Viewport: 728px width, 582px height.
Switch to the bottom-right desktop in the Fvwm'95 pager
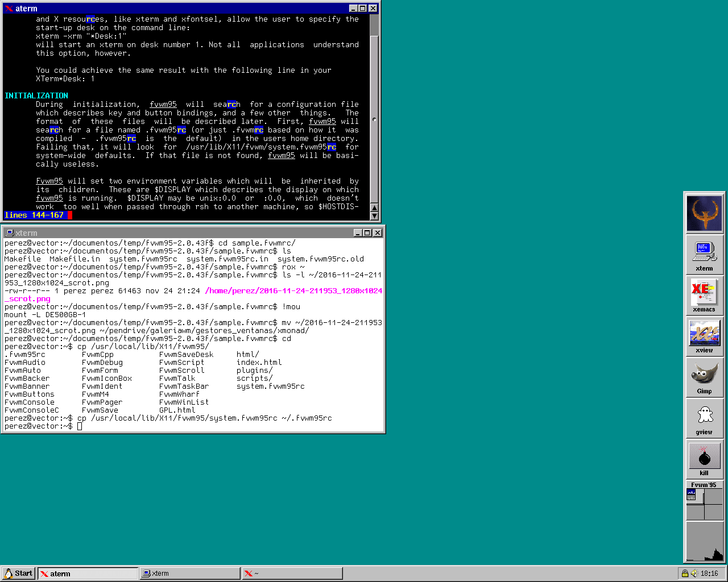coord(713,512)
